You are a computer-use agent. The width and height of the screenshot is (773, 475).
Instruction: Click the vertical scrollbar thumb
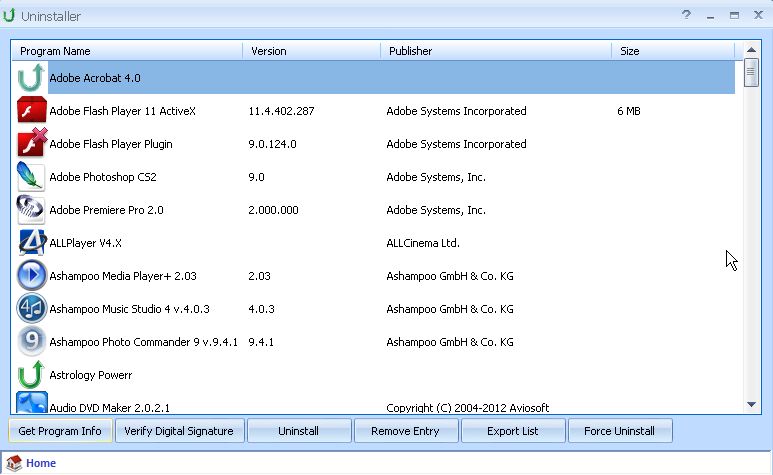(x=751, y=73)
